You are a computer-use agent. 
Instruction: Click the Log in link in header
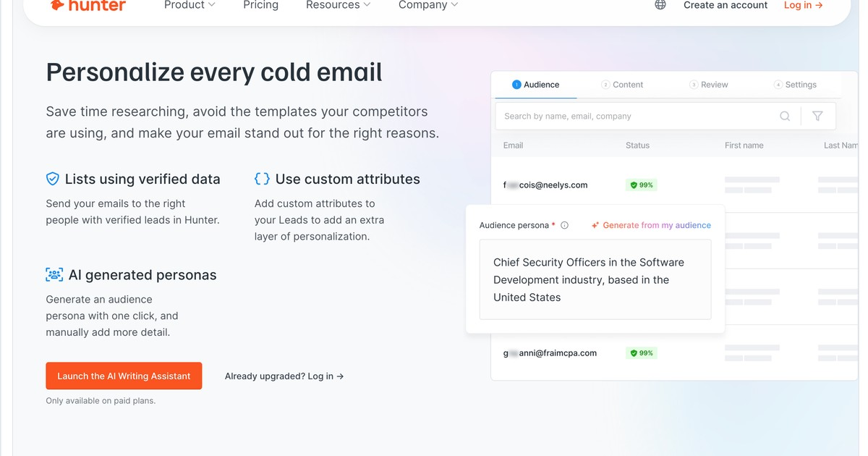(x=804, y=5)
